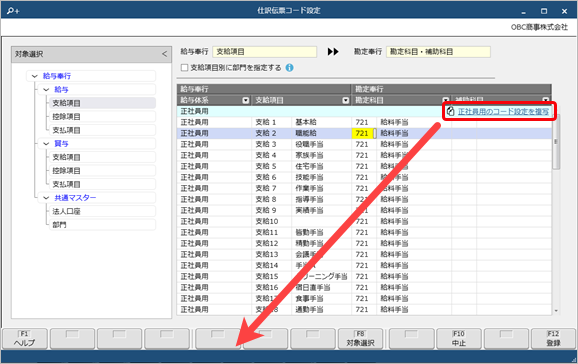Click the 勘定奉行 勘定科目・補助科目 field

pyautogui.click(x=438, y=52)
